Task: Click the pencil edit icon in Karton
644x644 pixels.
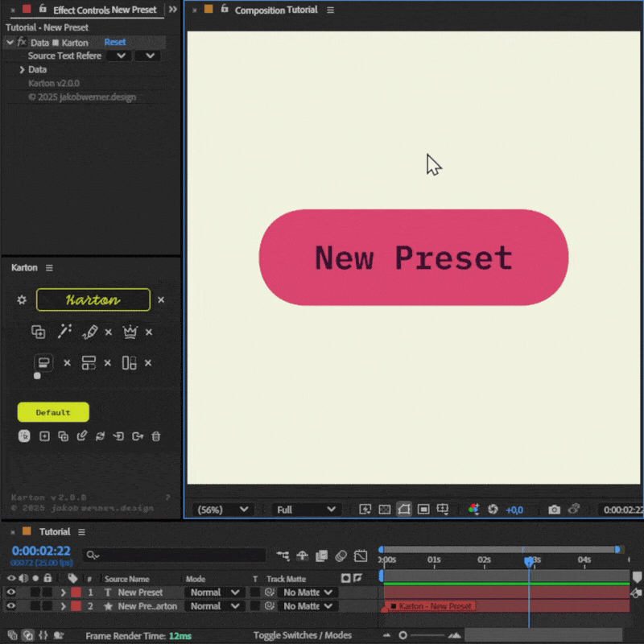Action: 90,332
